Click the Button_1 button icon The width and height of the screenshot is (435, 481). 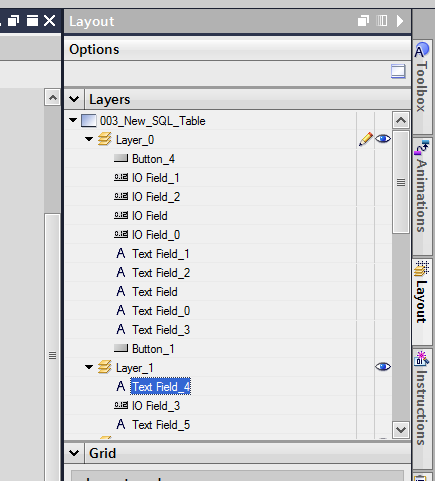[x=121, y=348]
